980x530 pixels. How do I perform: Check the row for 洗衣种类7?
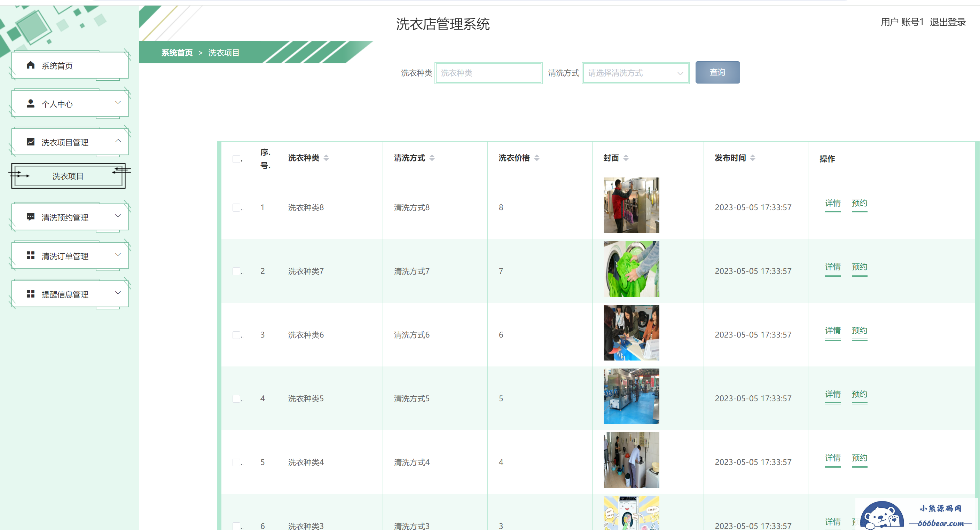236,271
